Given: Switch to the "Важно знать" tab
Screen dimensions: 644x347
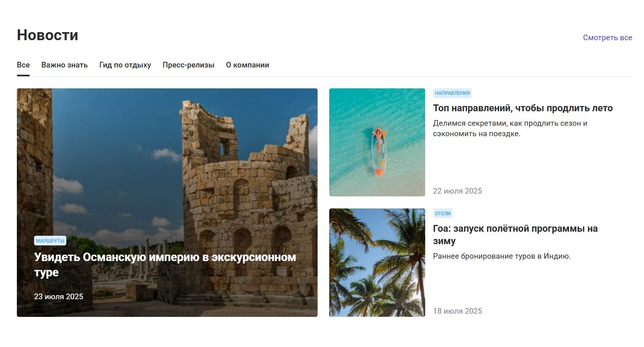Looking at the screenshot, I should [64, 65].
